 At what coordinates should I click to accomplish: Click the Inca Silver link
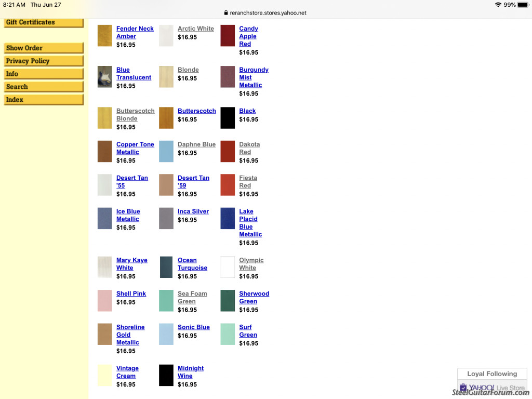tap(193, 211)
